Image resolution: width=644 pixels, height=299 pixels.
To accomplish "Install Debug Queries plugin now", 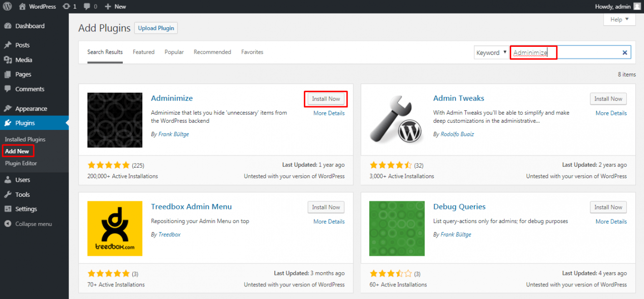I will point(608,207).
